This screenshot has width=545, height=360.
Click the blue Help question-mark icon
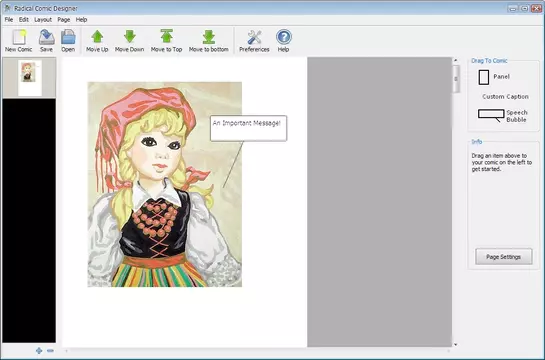(284, 37)
